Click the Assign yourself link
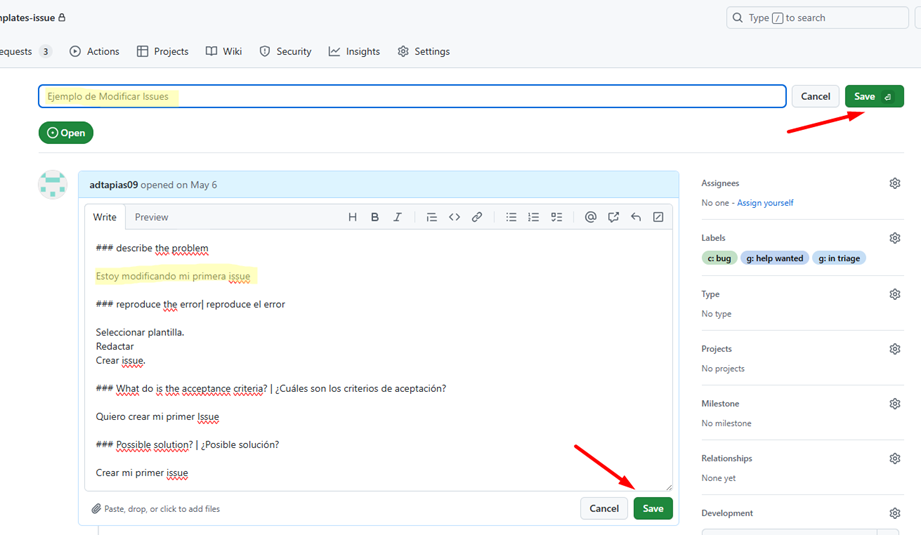 (765, 203)
